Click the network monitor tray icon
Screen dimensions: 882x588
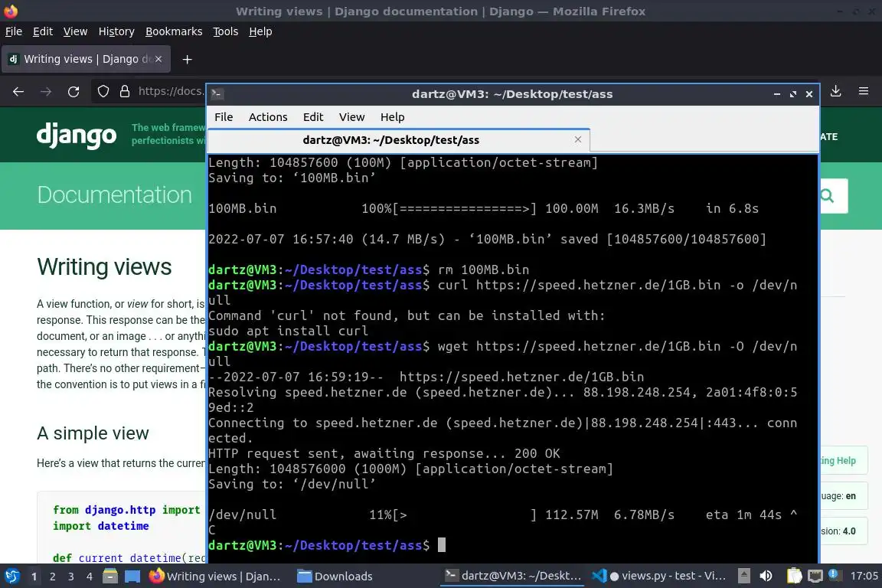click(x=815, y=577)
